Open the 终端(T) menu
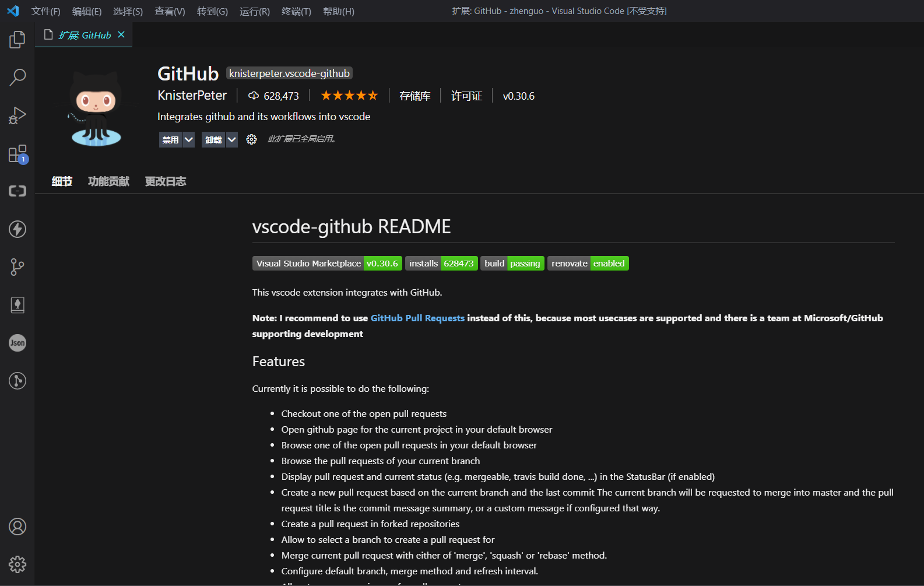924x586 pixels. (296, 11)
